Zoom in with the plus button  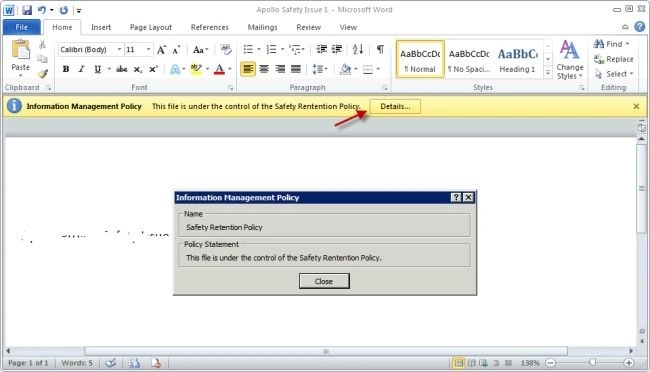[628, 363]
